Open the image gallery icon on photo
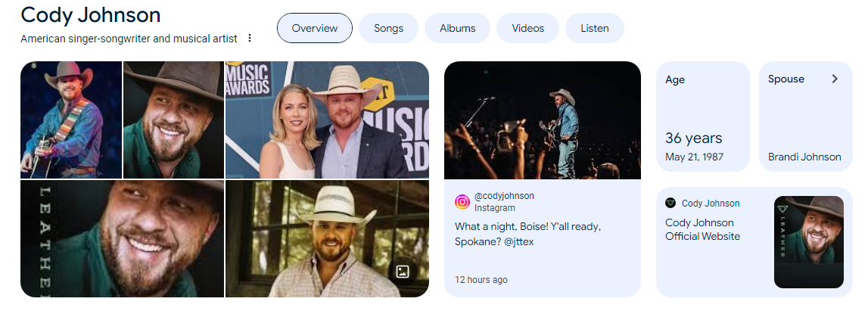This screenshot has width=868, height=314. click(x=403, y=272)
